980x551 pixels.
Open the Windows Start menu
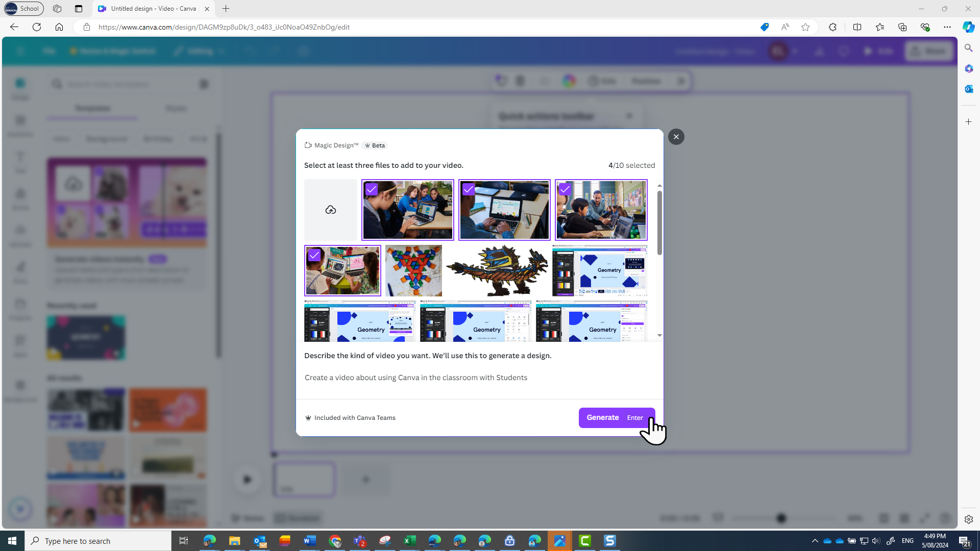12,541
